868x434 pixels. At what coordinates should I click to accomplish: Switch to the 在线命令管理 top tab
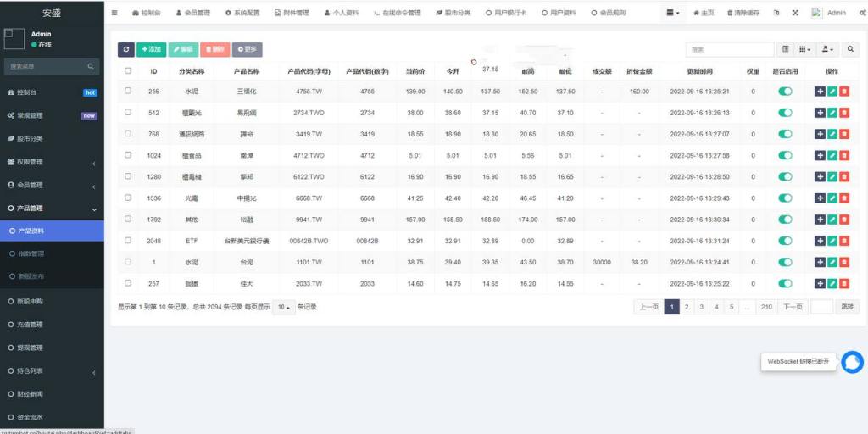click(x=397, y=13)
